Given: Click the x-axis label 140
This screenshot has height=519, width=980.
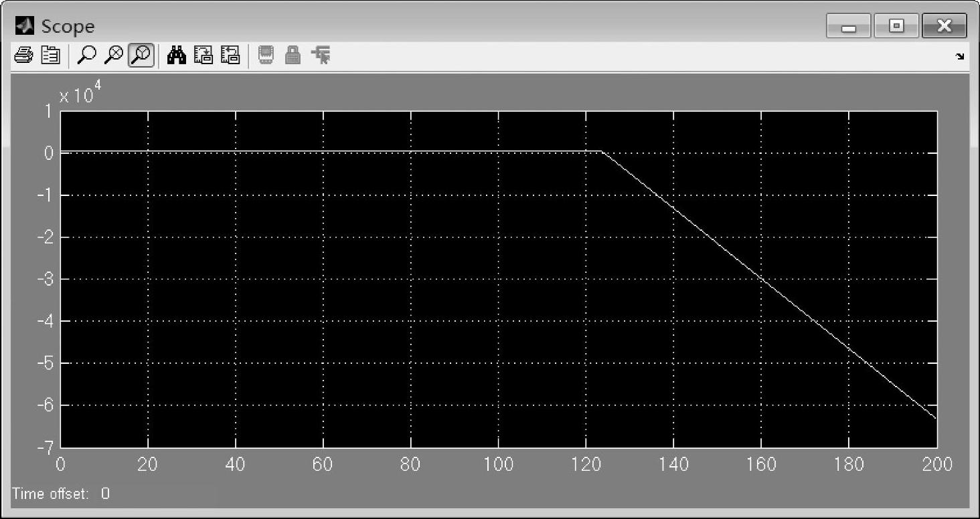Looking at the screenshot, I should pos(673,464).
